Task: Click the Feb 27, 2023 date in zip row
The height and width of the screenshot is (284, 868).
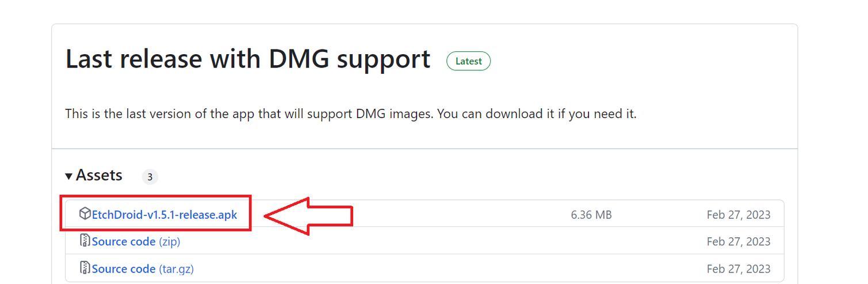Action: [739, 241]
